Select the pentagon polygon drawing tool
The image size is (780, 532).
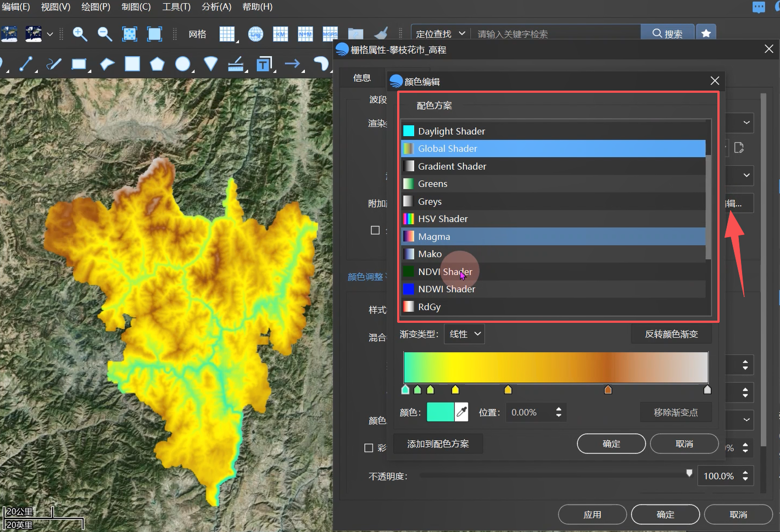(x=158, y=64)
